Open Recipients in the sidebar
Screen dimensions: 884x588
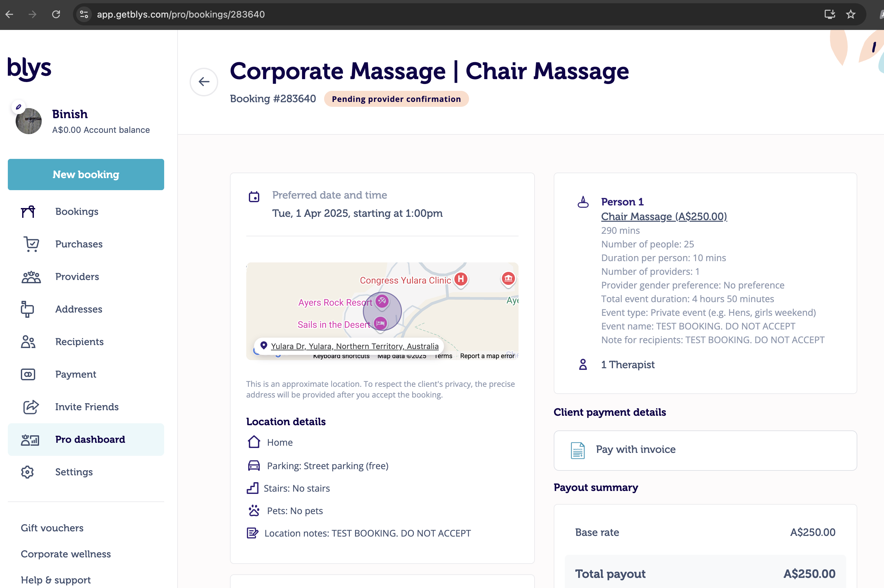pyautogui.click(x=79, y=342)
